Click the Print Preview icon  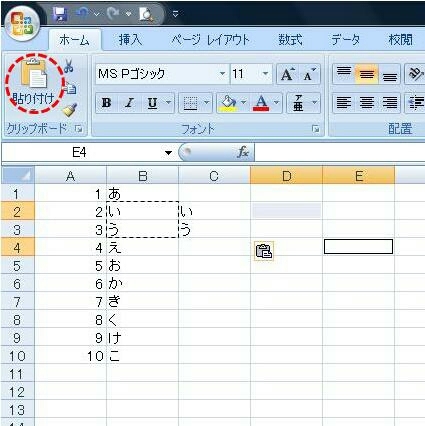point(146,14)
